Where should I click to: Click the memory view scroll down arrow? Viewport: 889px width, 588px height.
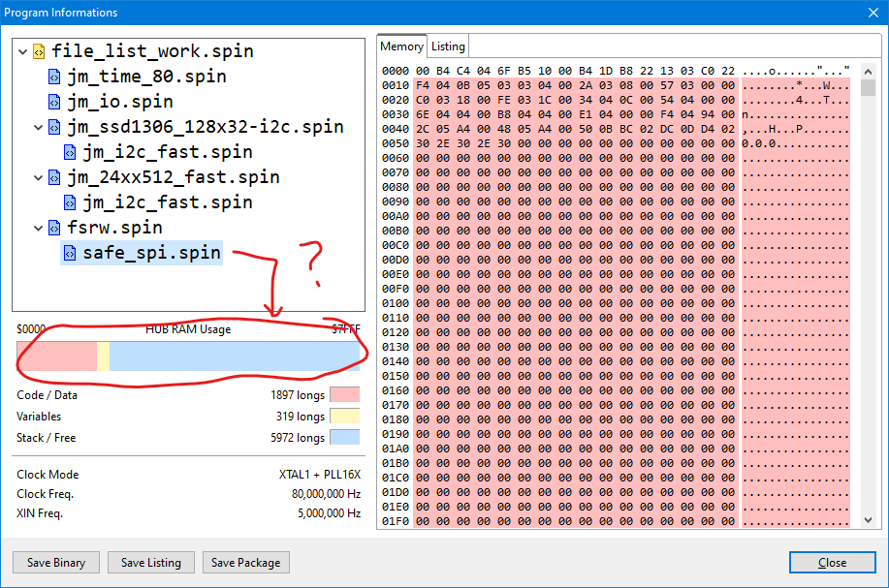click(x=868, y=520)
